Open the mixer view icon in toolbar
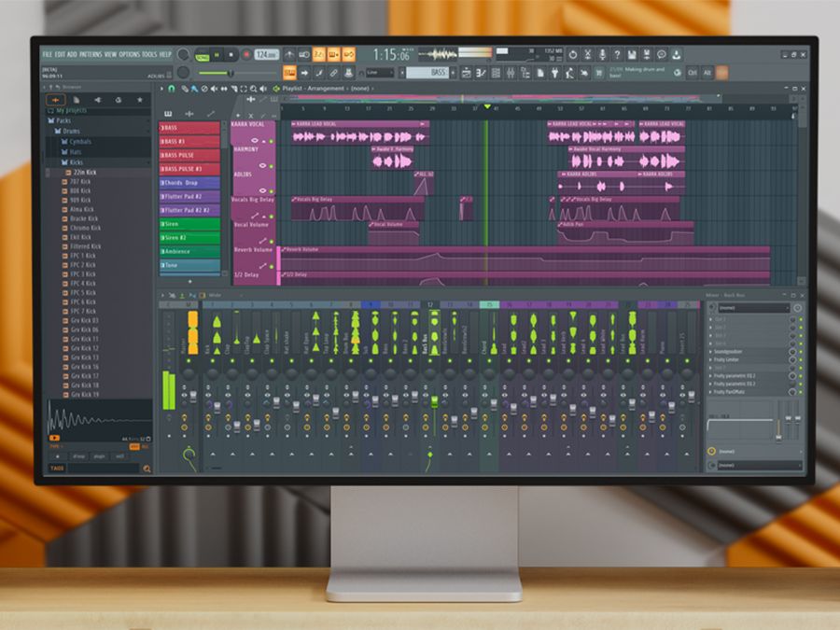Screen dimensions: 840x630 tap(511, 73)
